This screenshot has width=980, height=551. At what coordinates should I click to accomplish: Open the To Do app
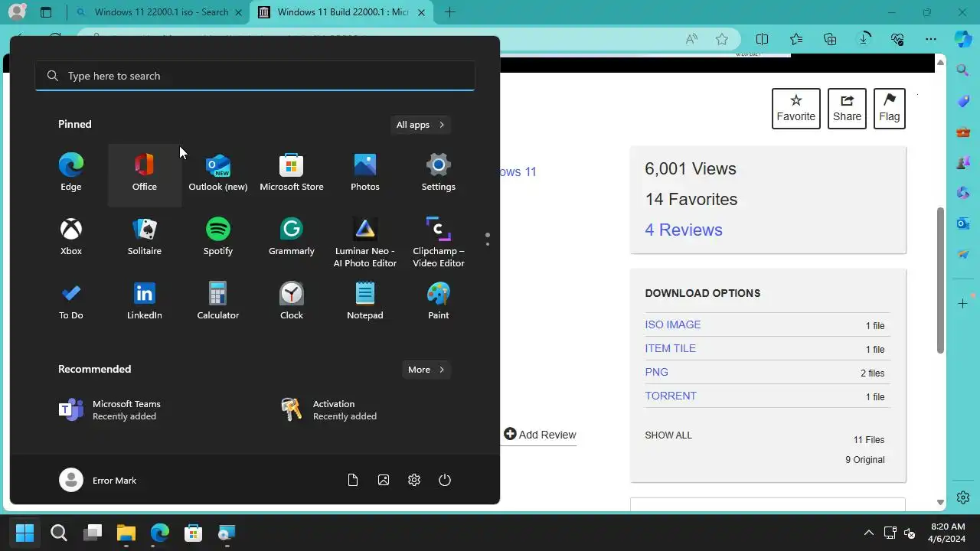coord(71,302)
